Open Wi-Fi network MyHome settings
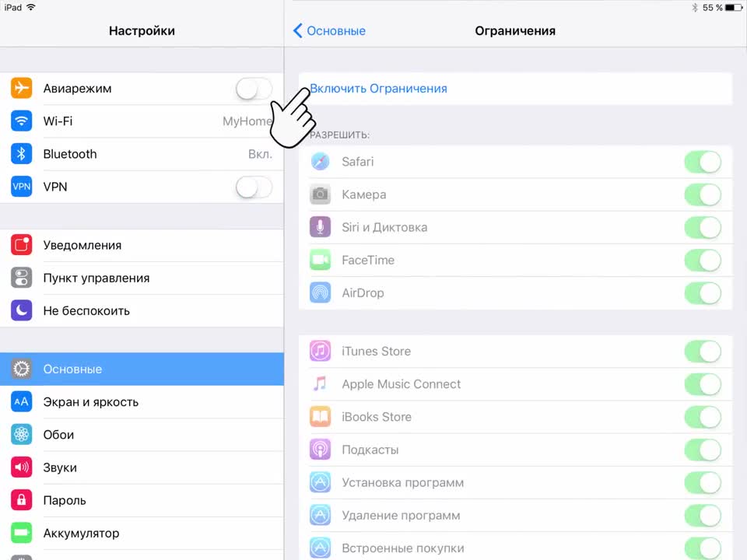Image resolution: width=747 pixels, height=560 pixels. [x=142, y=121]
